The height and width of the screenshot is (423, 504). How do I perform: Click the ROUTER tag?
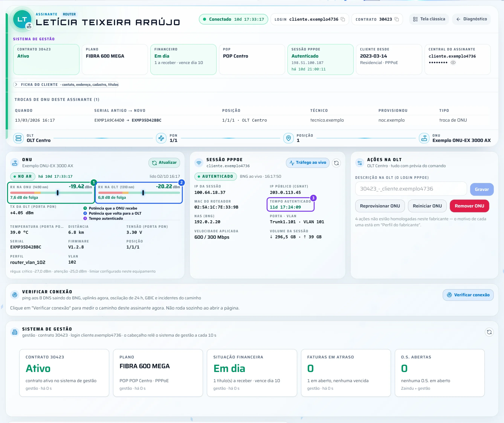[69, 14]
